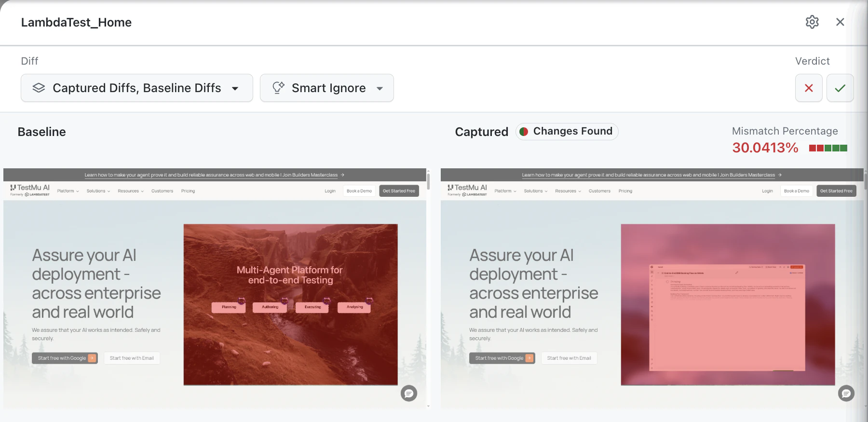Screen dimensions: 868x422
Task: Click Customers in Baseline screenshot nav
Action: (162, 191)
